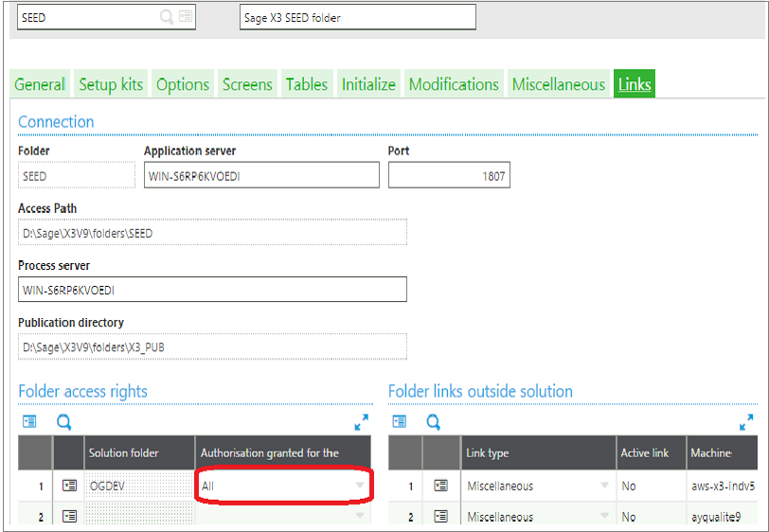Click the aws-x3-indv5 machine cell
Image resolution: width=769 pixels, height=532 pixels.
coord(723,486)
